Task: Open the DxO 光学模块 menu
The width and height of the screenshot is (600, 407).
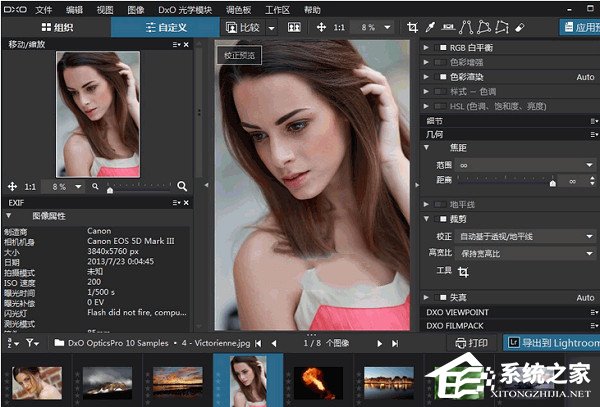Action: (185, 10)
